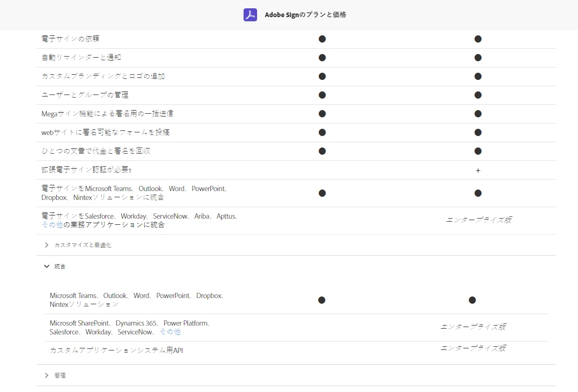Select ユーザーとグループの管理 label
This screenshot has height=392, width=578.
(x=85, y=95)
